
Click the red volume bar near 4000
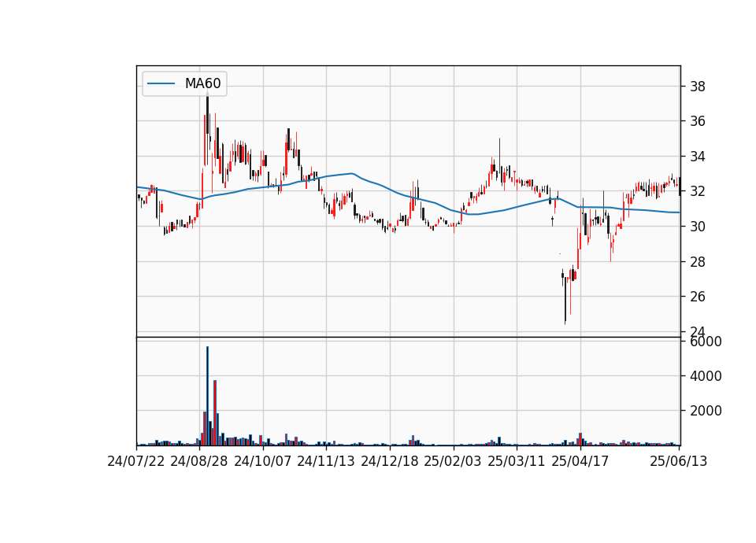click(x=215, y=412)
